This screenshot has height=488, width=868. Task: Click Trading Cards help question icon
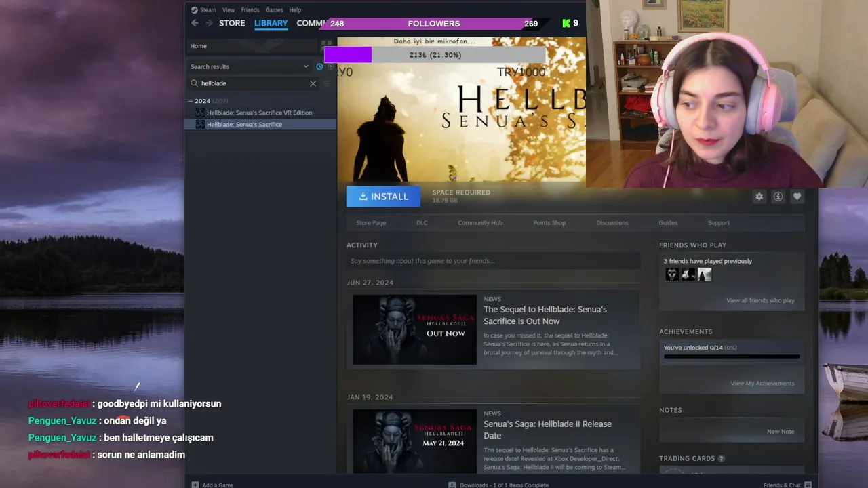pos(722,459)
